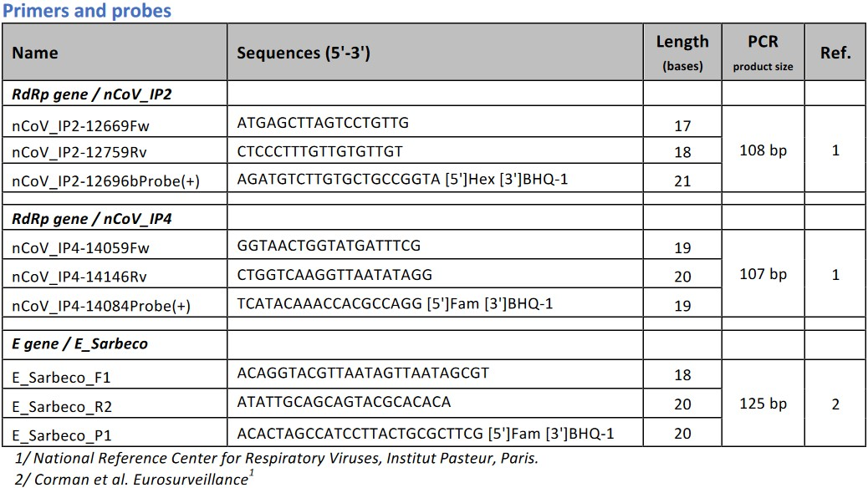The width and height of the screenshot is (868, 488).
Task: Click the "Sequences (5'-3')" column header
Action: tap(304, 53)
